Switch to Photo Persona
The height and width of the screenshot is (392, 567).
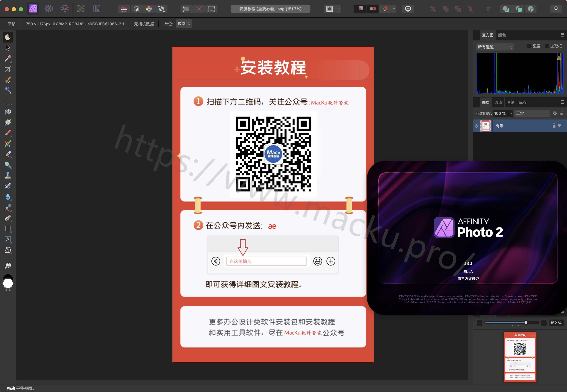coord(33,9)
